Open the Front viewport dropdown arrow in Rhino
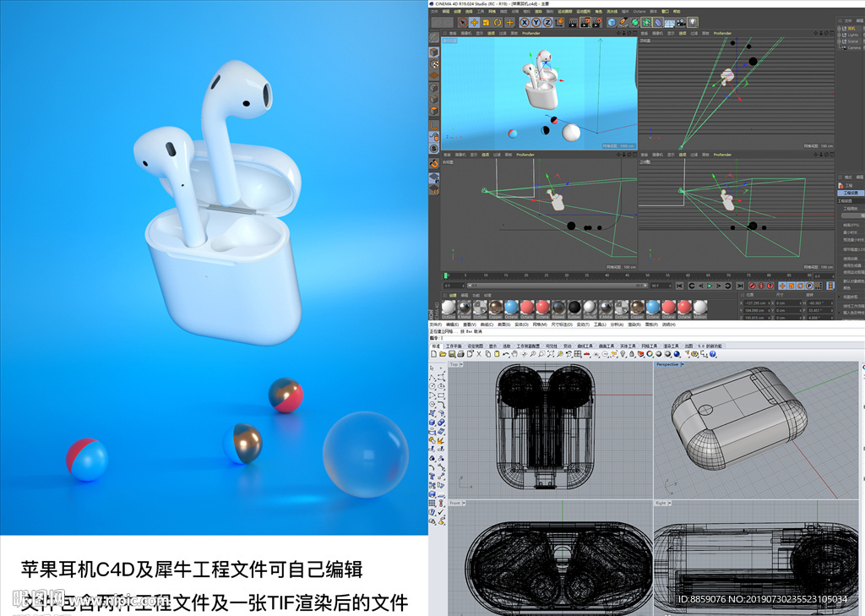865x616 pixels. click(x=464, y=503)
